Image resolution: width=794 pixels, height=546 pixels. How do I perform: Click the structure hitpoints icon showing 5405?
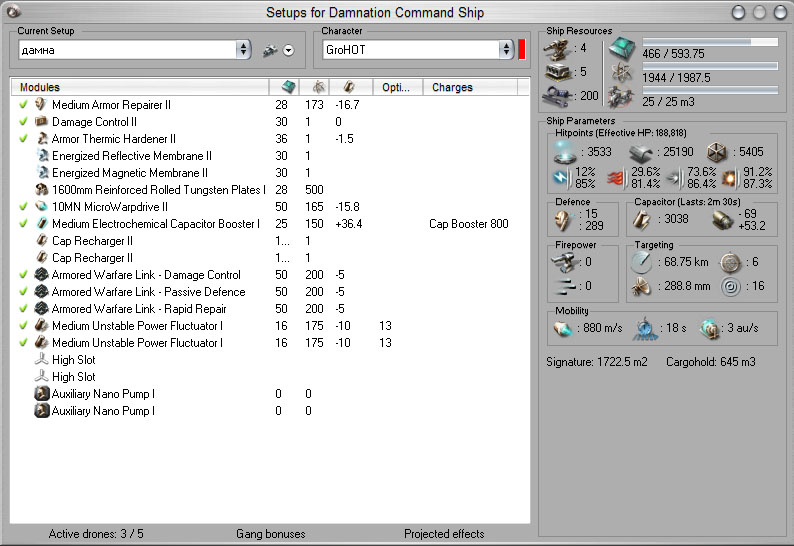pos(717,152)
